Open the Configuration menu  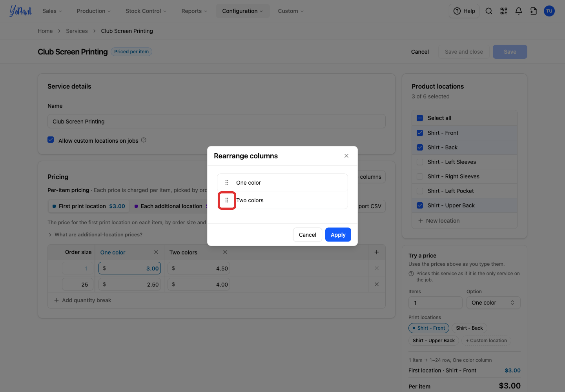coord(242,11)
